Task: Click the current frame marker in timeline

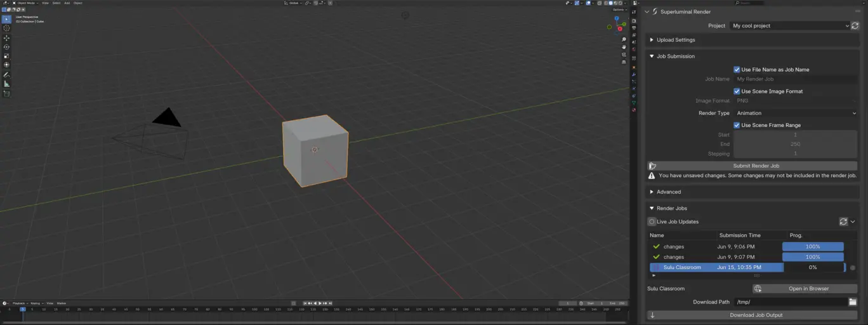Action: (x=23, y=309)
